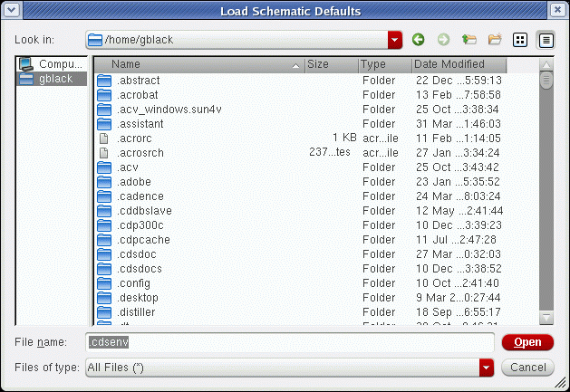Click the Back navigation arrow icon

coord(418,40)
